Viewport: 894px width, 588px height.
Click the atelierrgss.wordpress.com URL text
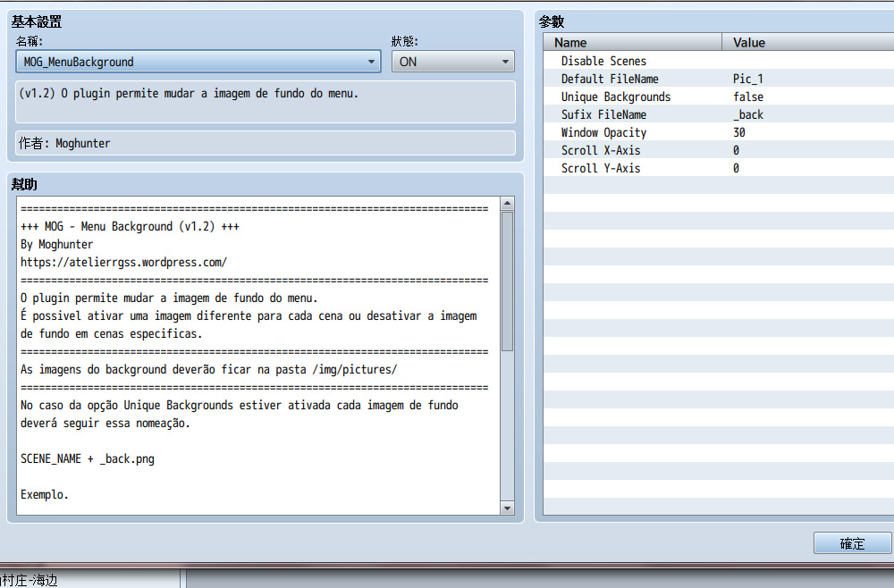coord(123,262)
